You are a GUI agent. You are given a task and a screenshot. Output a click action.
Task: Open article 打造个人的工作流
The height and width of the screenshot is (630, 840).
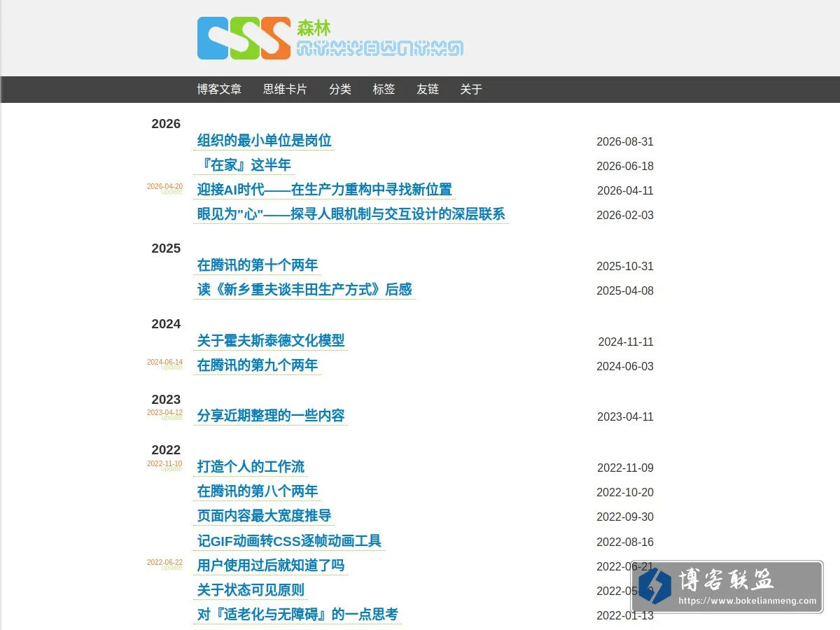click(251, 467)
